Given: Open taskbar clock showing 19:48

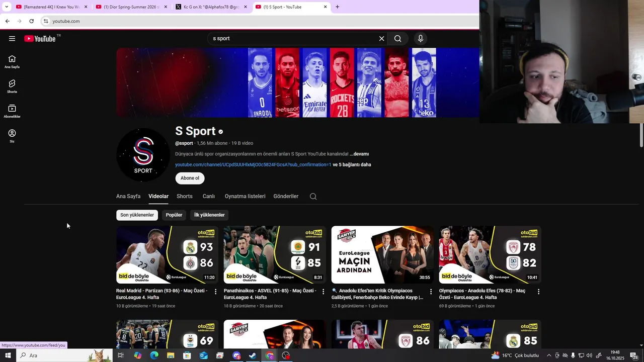Looking at the screenshot, I should point(615,355).
